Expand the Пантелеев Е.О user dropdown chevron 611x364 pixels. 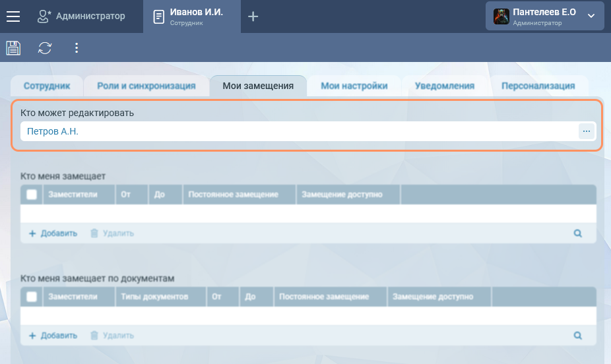click(591, 16)
